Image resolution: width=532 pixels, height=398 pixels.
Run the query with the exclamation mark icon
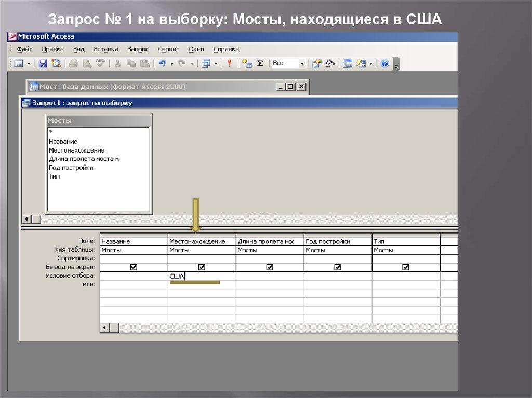click(x=229, y=63)
